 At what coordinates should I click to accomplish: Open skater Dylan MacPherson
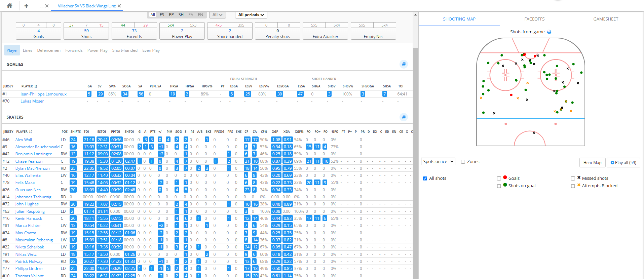click(32, 168)
